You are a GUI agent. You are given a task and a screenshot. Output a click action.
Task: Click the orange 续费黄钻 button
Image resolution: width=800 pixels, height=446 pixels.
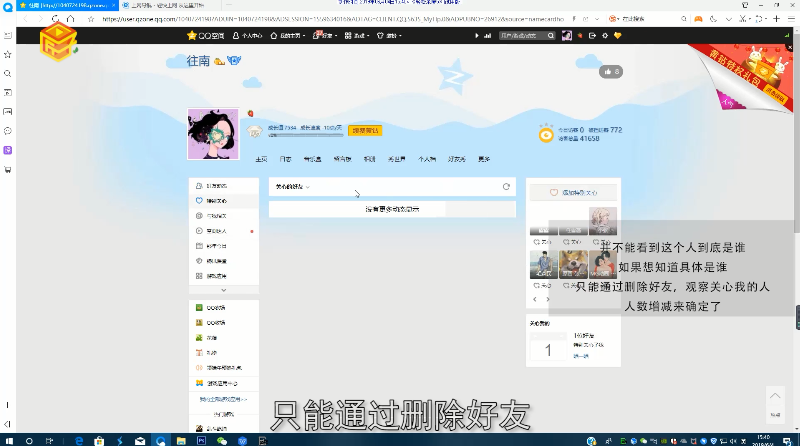[x=364, y=131]
